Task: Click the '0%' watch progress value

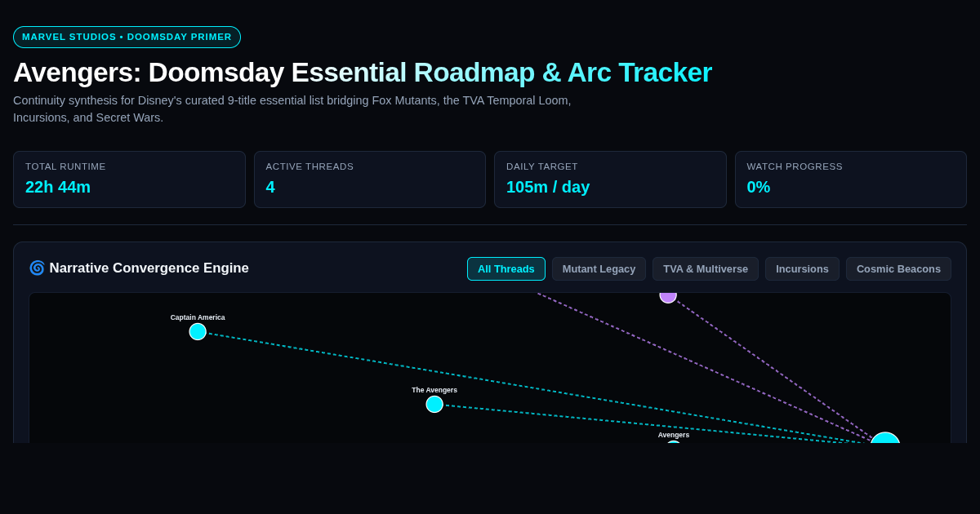Action: point(759,187)
